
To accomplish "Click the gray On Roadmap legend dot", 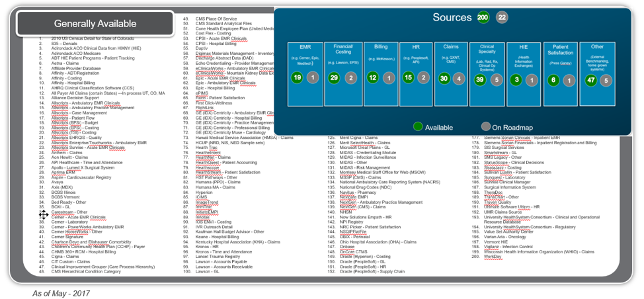I will 486,127.
